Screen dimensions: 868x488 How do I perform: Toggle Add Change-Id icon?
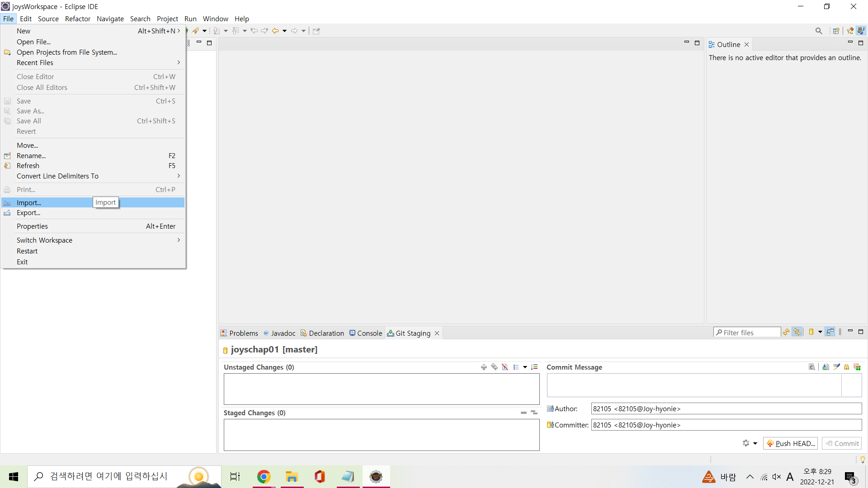(x=857, y=367)
